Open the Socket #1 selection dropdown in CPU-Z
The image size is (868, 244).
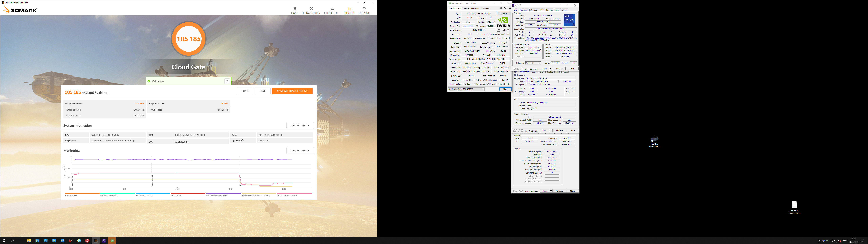533,63
